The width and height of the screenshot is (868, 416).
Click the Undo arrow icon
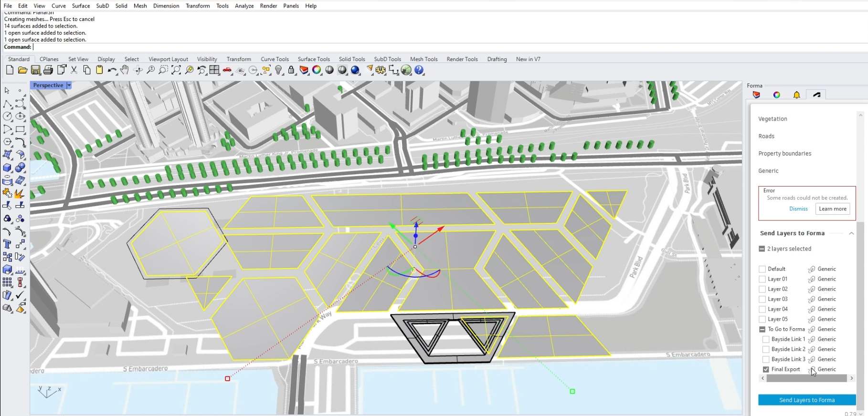(x=112, y=70)
